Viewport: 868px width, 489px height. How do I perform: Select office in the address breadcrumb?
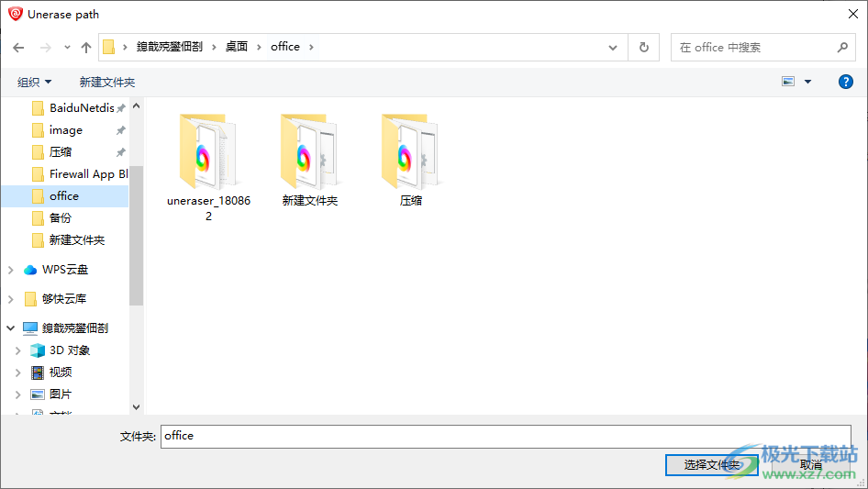tap(285, 47)
